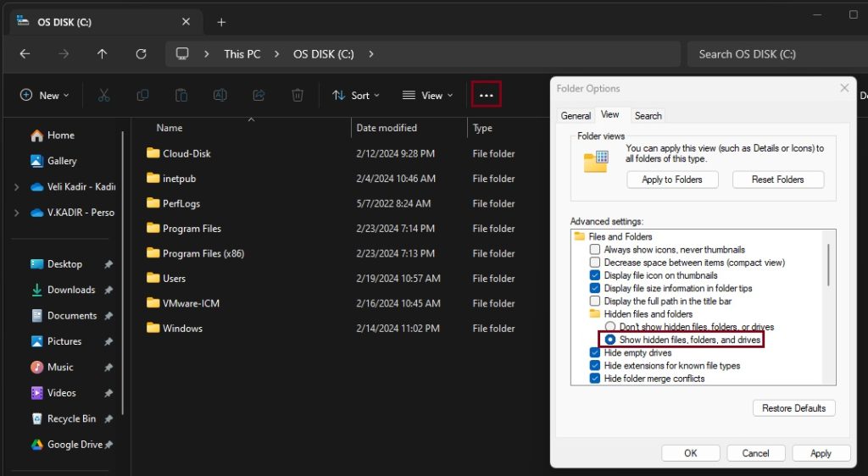Viewport: 868px width, 476px height.
Task: Uncheck Hide empty drives
Action: click(x=594, y=352)
